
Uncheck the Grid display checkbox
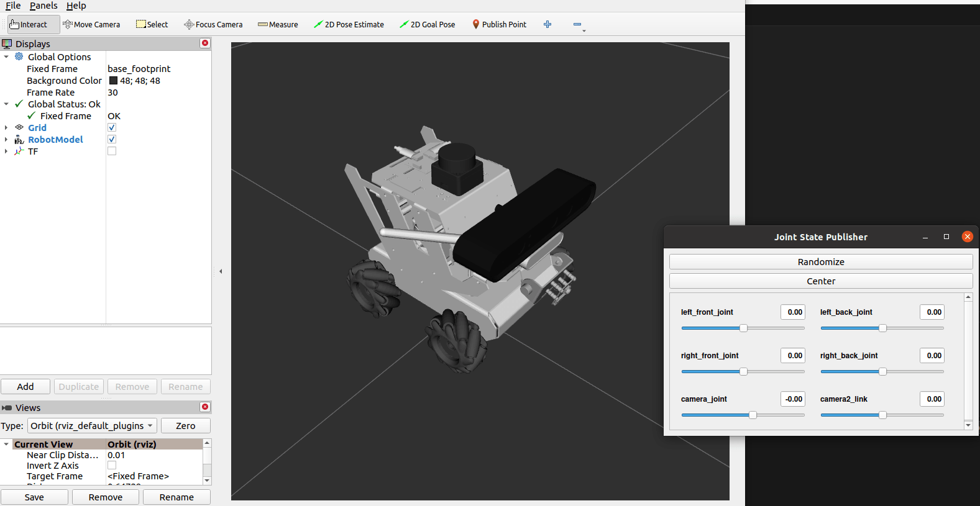coord(112,128)
